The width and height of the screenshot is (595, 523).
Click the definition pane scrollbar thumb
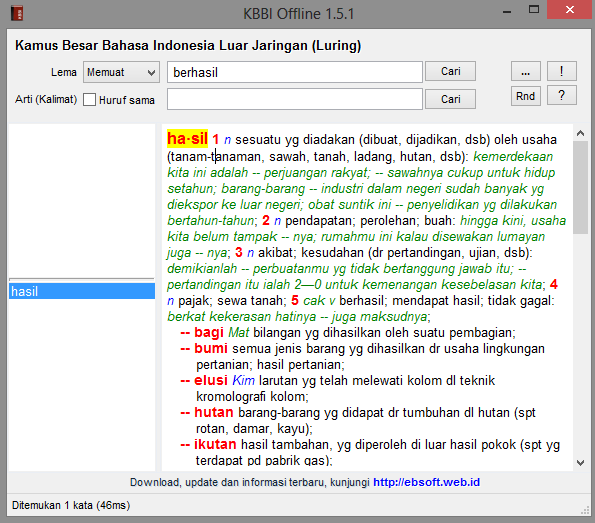coord(580,187)
